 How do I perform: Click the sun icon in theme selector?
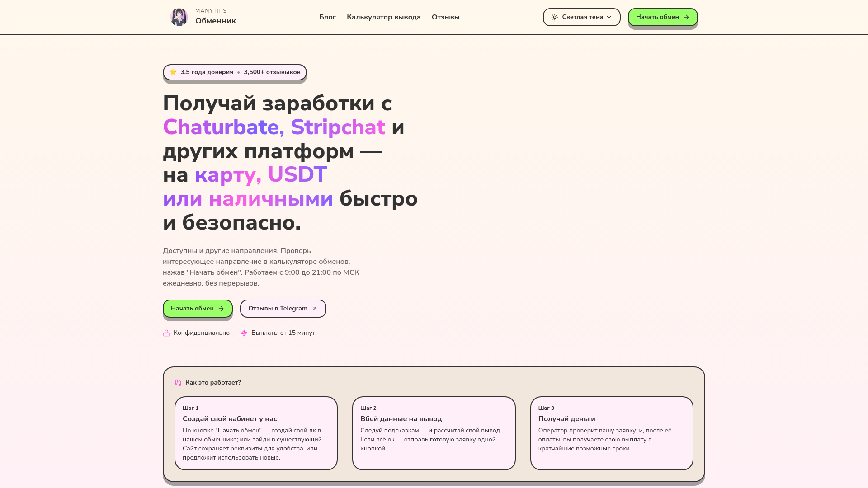555,17
